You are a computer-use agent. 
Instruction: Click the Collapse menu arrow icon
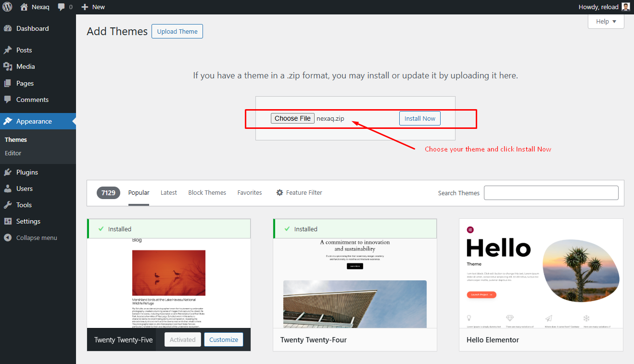pyautogui.click(x=8, y=238)
